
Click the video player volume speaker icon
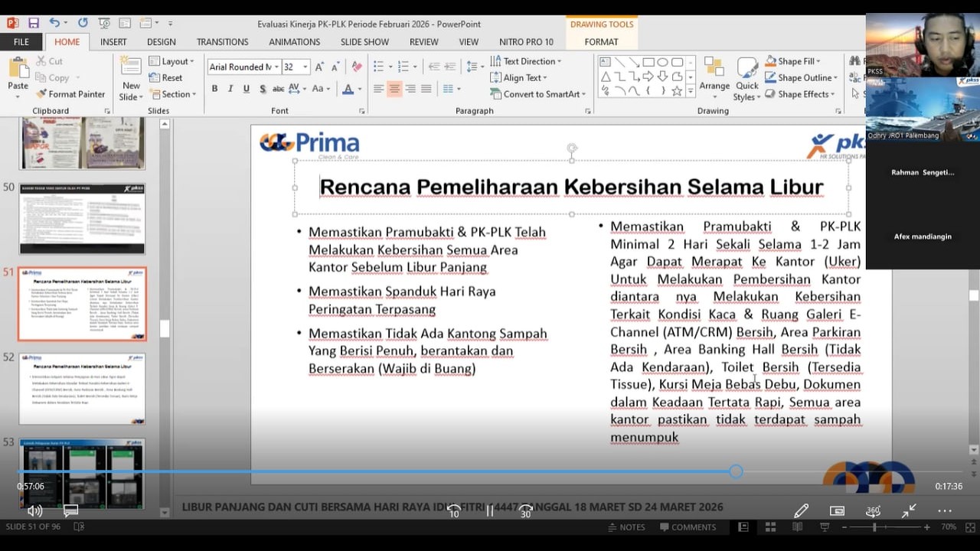click(34, 510)
